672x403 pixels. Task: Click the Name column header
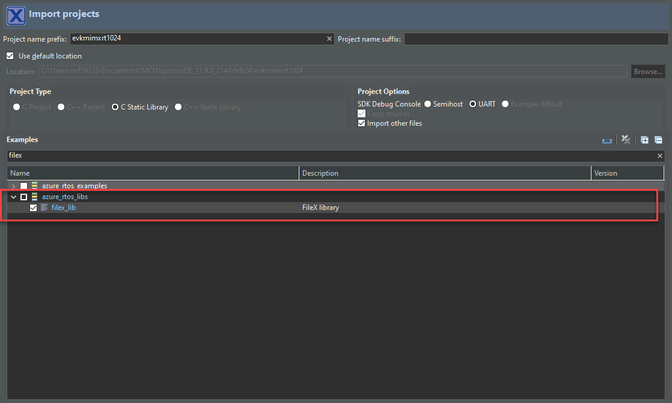pos(153,173)
